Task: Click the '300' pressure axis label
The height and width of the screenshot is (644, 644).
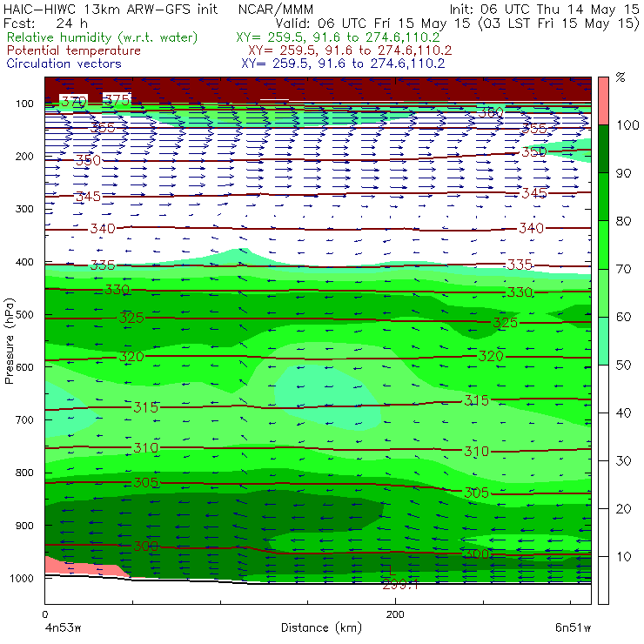Action: click(x=24, y=209)
